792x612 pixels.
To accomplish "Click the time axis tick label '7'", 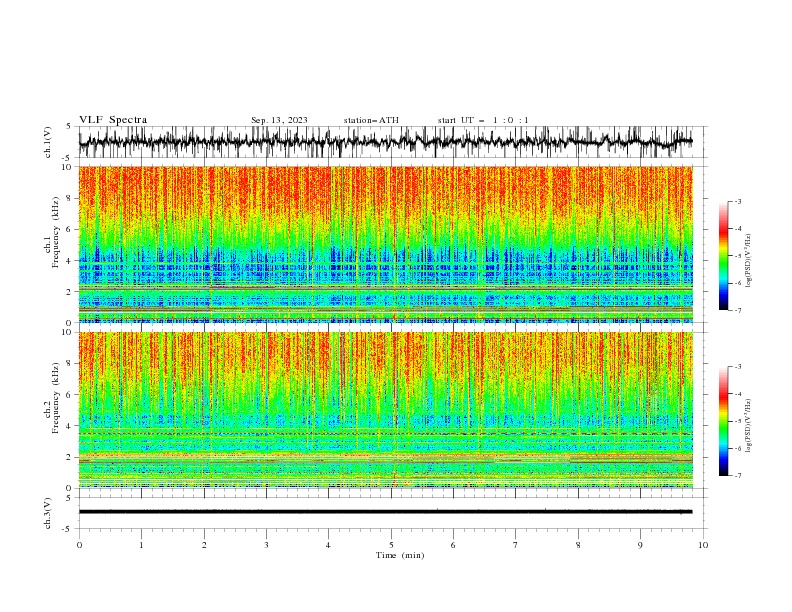I will coord(516,545).
